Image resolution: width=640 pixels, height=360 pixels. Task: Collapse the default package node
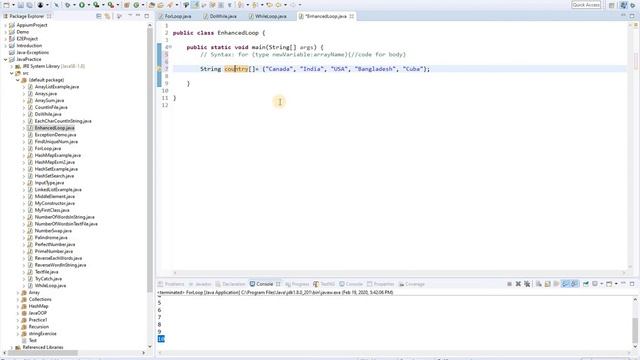18,80
